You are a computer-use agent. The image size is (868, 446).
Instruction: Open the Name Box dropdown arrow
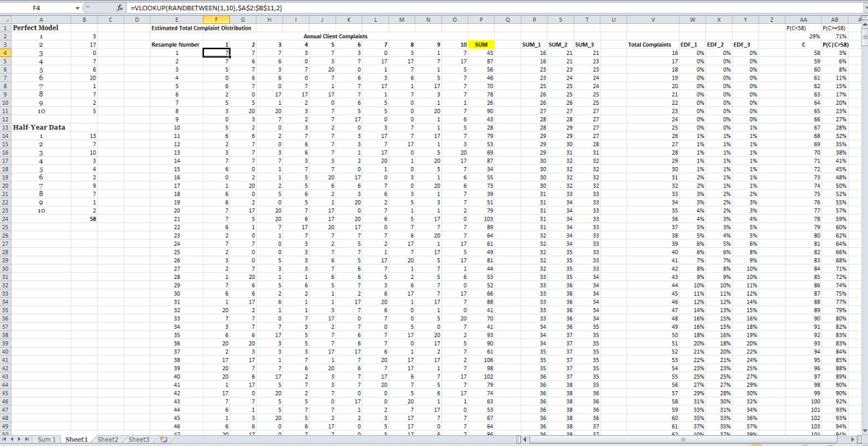click(x=78, y=7)
